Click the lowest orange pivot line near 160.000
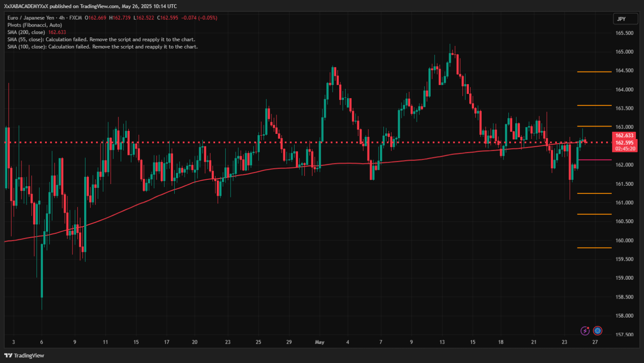This screenshot has height=363, width=644. pyautogui.click(x=594, y=248)
